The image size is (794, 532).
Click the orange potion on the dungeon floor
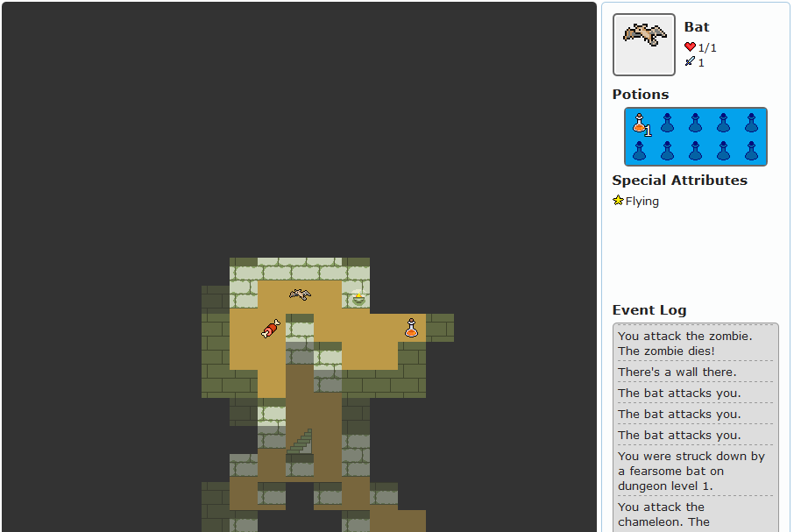coord(411,329)
